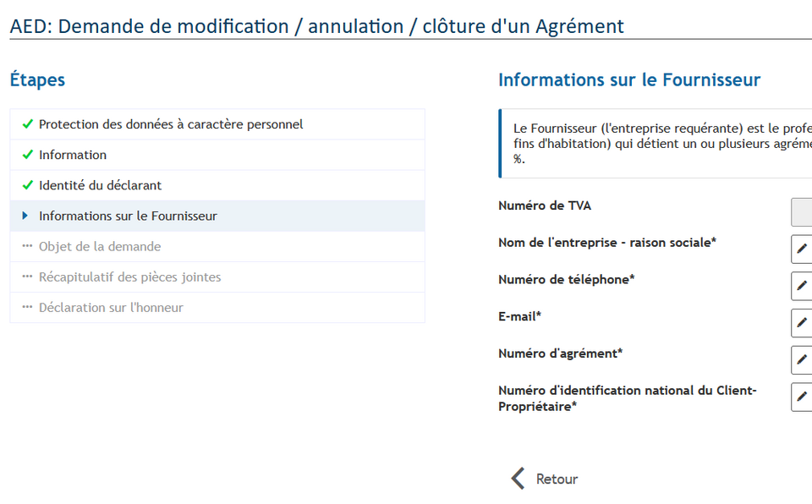Select the Déclaration sur l'honneur step

(217, 308)
